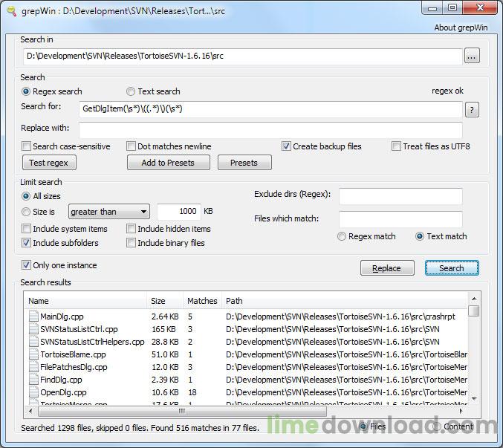
Task: Click the TortoiseBlame.cpp file icon
Action: (33, 354)
